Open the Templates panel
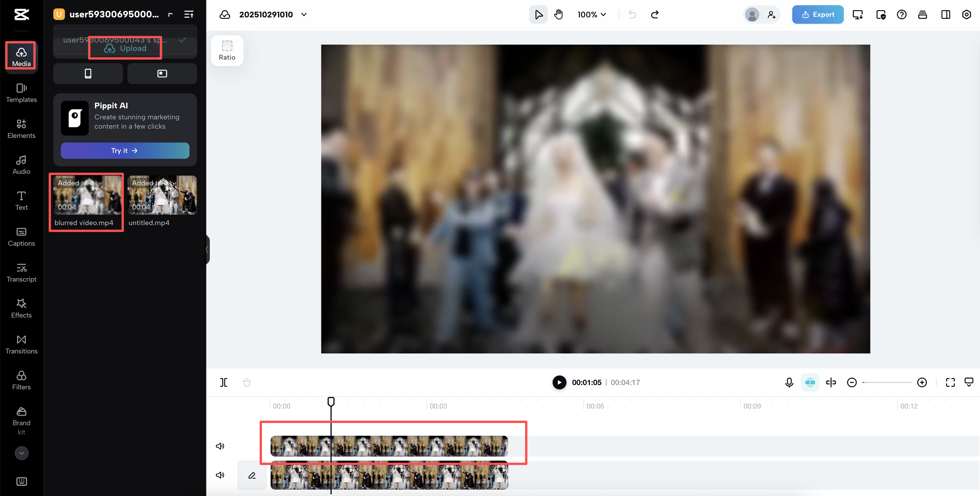Viewport: 980px width, 496px height. (x=21, y=93)
